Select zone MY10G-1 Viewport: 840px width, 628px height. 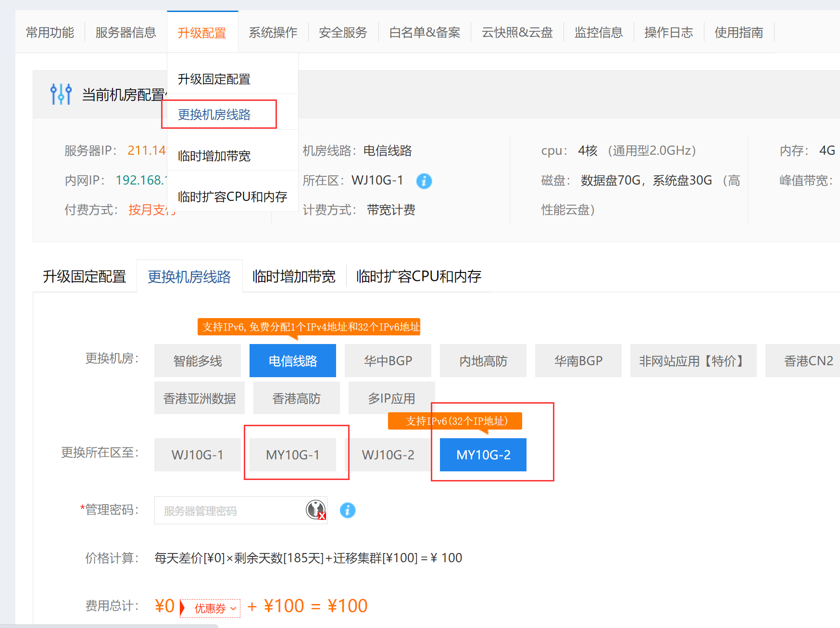pyautogui.click(x=292, y=455)
